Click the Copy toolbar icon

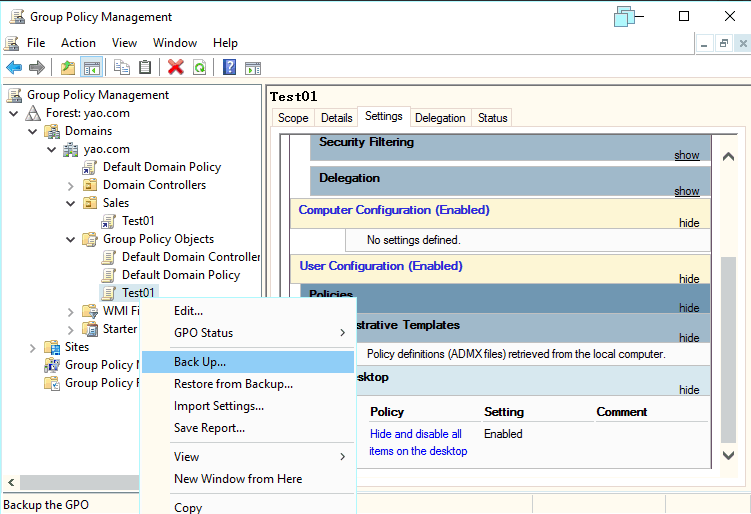(x=122, y=68)
